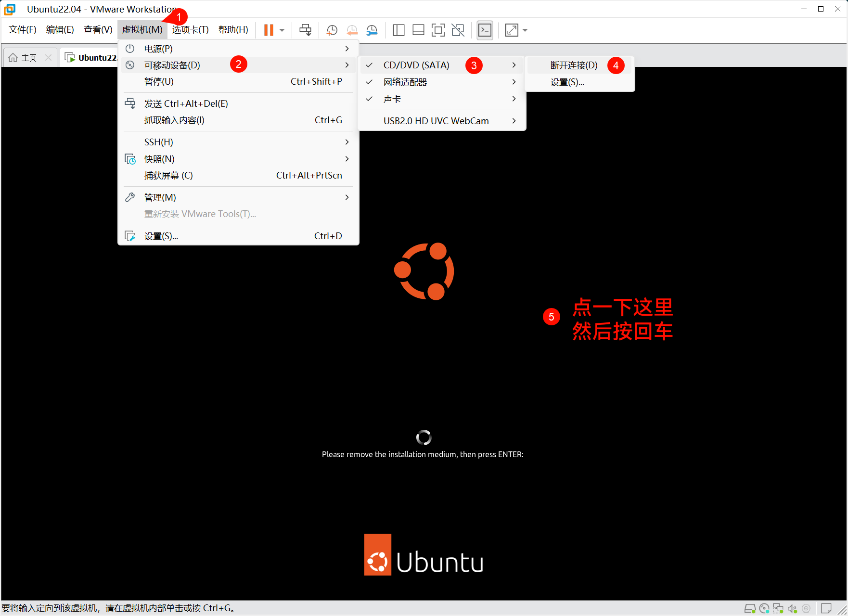848x616 pixels.
Task: Click the stretch guest display icon
Action: point(512,30)
